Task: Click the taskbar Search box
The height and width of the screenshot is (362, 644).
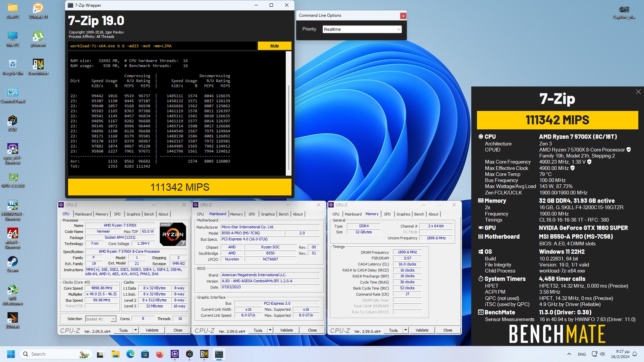Action: [x=55, y=354]
